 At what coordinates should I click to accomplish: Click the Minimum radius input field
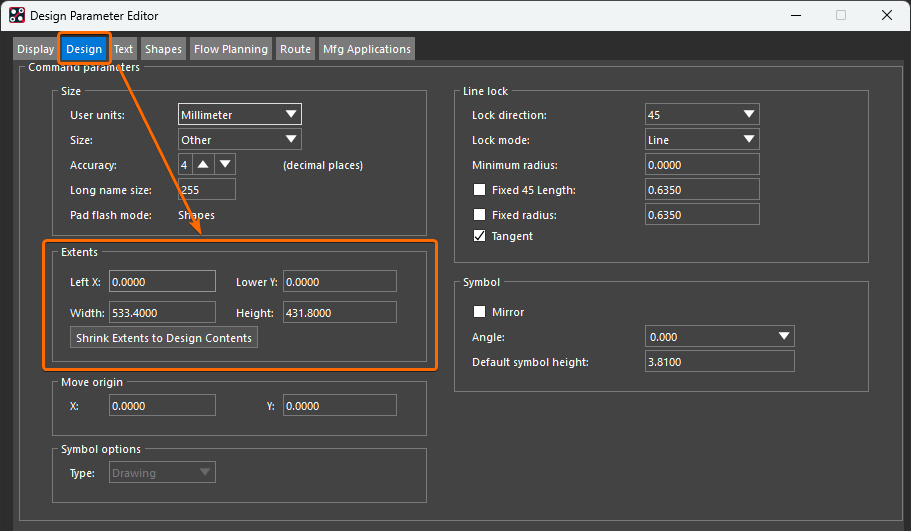[702, 165]
